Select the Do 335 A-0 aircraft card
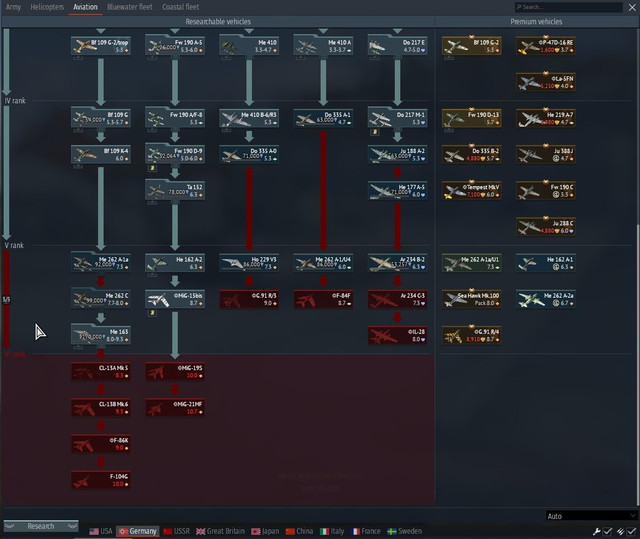 coord(249,155)
